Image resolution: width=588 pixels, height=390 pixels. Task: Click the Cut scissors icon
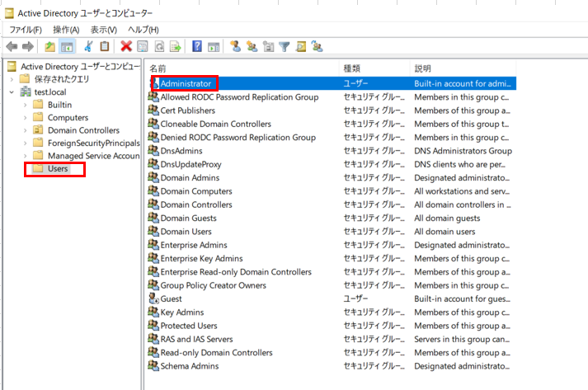pyautogui.click(x=88, y=46)
